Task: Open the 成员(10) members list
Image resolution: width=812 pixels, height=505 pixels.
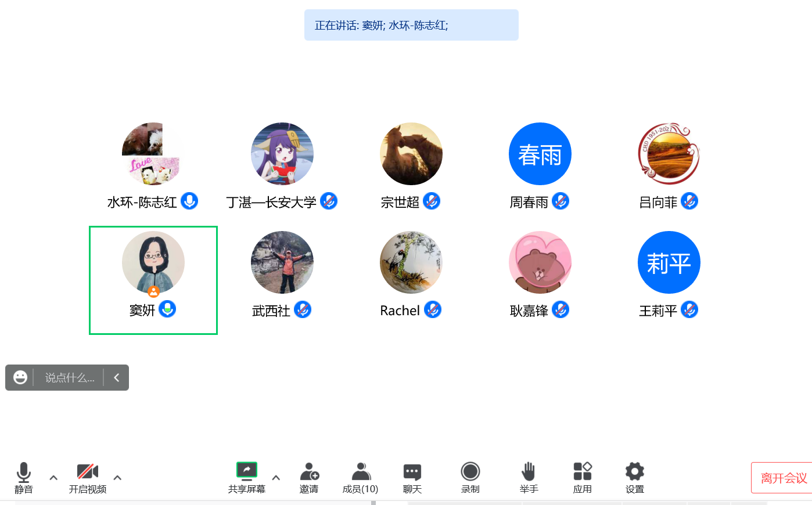Action: [361, 471]
